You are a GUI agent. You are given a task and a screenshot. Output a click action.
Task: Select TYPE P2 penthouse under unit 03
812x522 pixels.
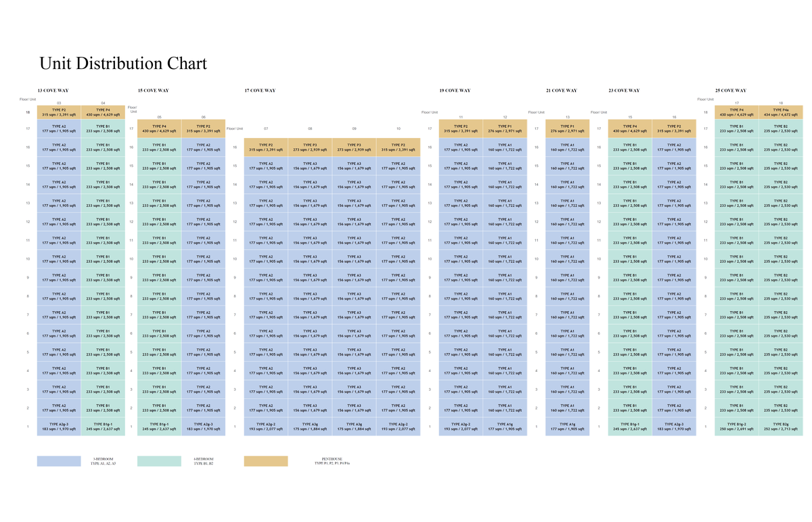click(60, 112)
